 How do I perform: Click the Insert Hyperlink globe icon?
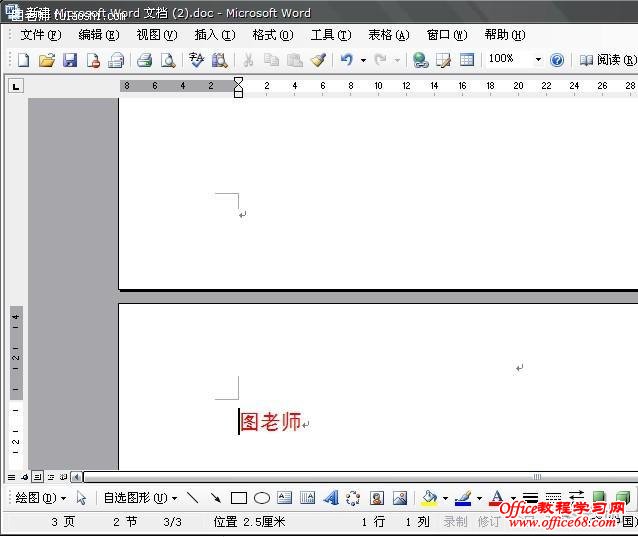[x=420, y=60]
